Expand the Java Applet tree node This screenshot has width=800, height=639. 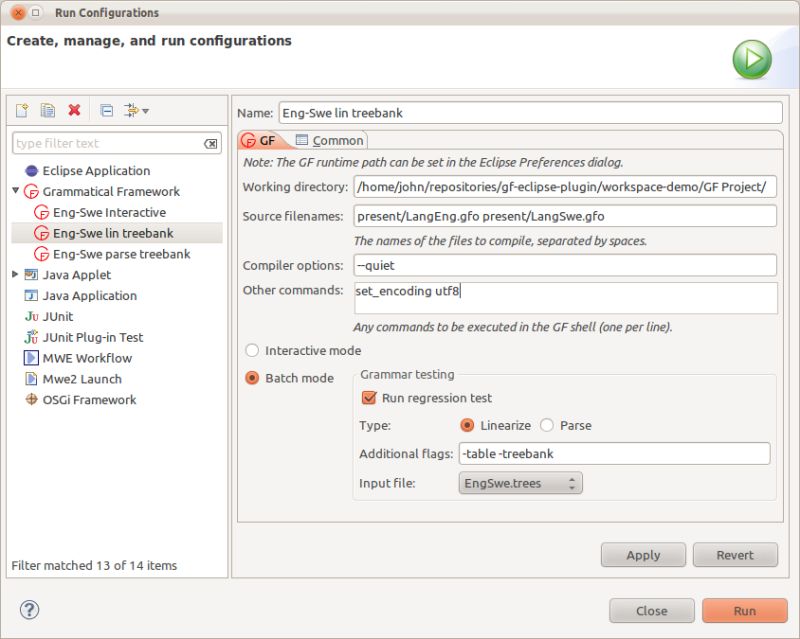(x=14, y=274)
